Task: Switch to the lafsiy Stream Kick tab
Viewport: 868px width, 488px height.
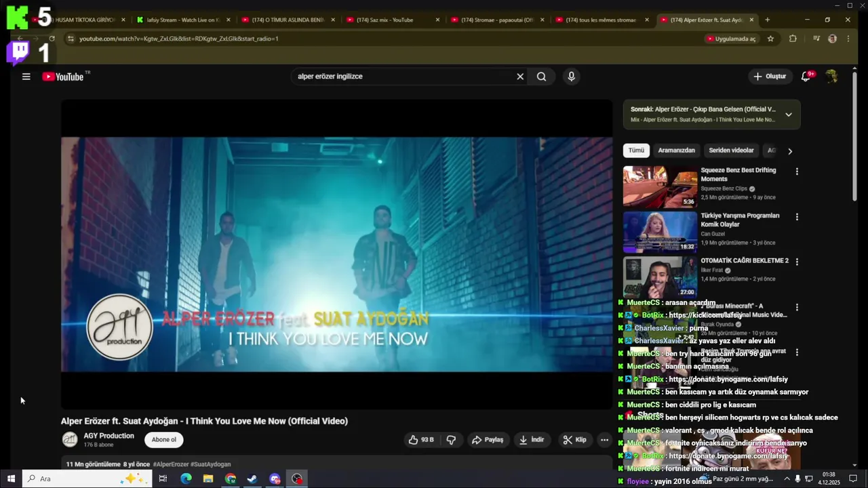Action: pos(183,20)
